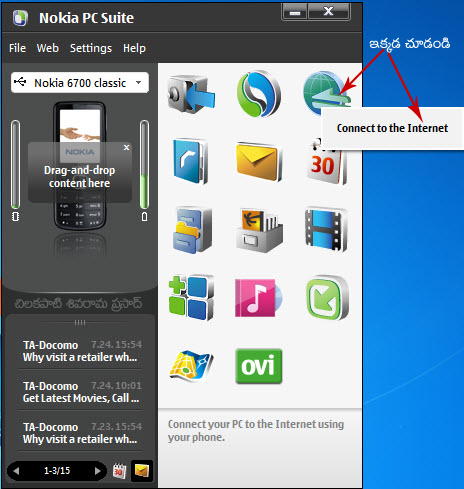This screenshot has width=464, height=489.
Task: Open the Image store photo box icon
Action: click(x=259, y=230)
